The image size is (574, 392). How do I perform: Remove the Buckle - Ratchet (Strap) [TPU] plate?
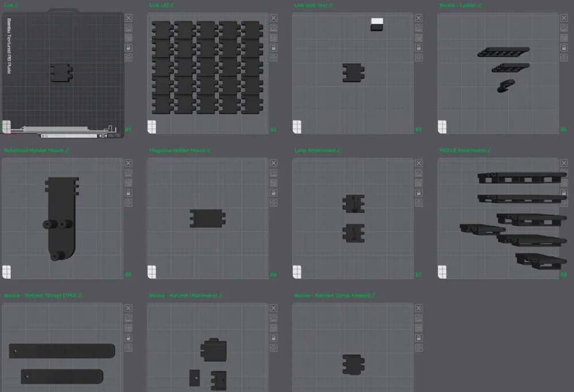pyautogui.click(x=129, y=308)
